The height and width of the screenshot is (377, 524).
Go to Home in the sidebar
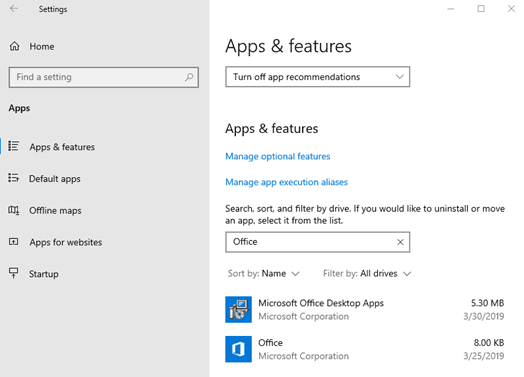click(x=42, y=46)
